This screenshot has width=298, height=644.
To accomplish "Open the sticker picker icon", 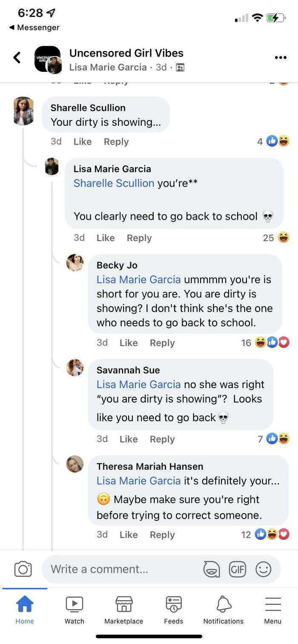I will (x=212, y=569).
